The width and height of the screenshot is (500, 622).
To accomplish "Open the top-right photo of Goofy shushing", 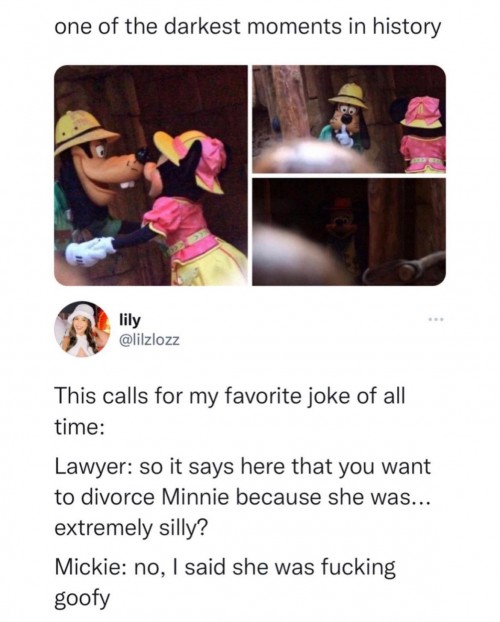I will tap(349, 119).
